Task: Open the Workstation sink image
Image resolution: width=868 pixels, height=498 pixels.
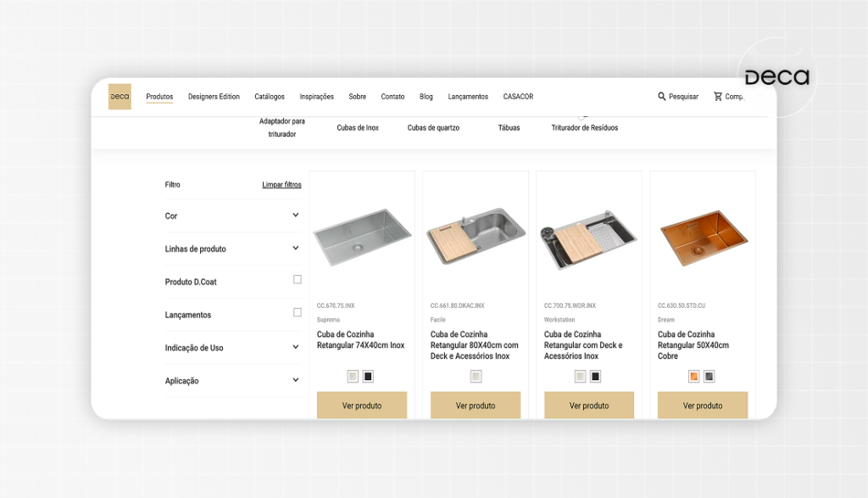Action: (589, 239)
